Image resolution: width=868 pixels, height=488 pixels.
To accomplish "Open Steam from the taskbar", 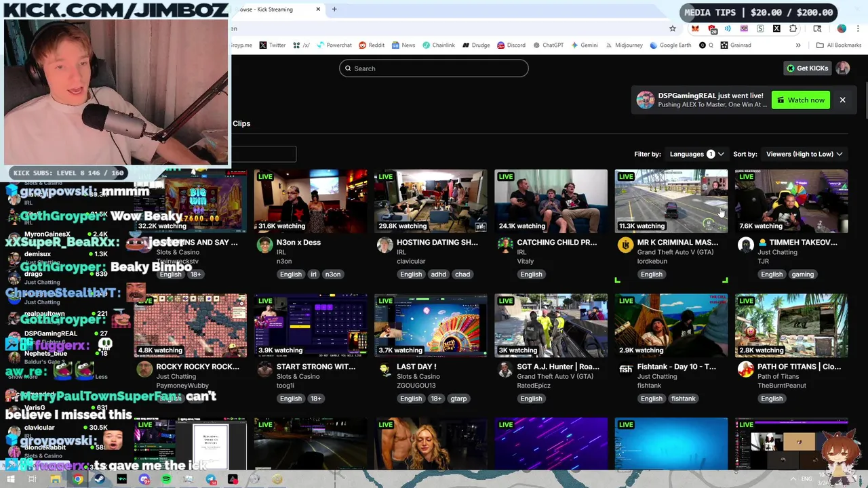I will [100, 479].
